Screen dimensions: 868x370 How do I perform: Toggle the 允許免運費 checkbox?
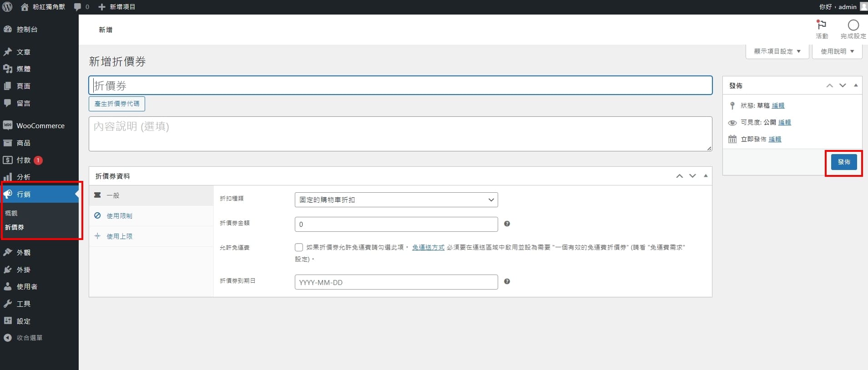click(299, 247)
